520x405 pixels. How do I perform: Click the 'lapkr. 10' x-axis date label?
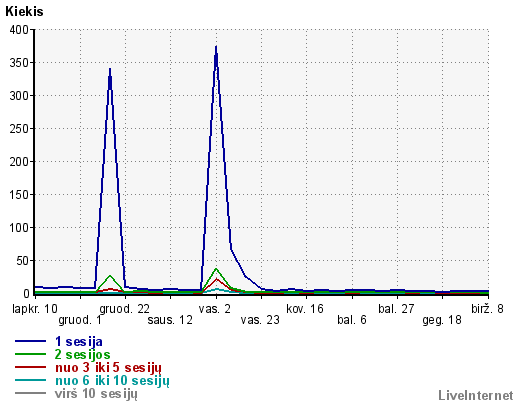[x=35, y=309]
